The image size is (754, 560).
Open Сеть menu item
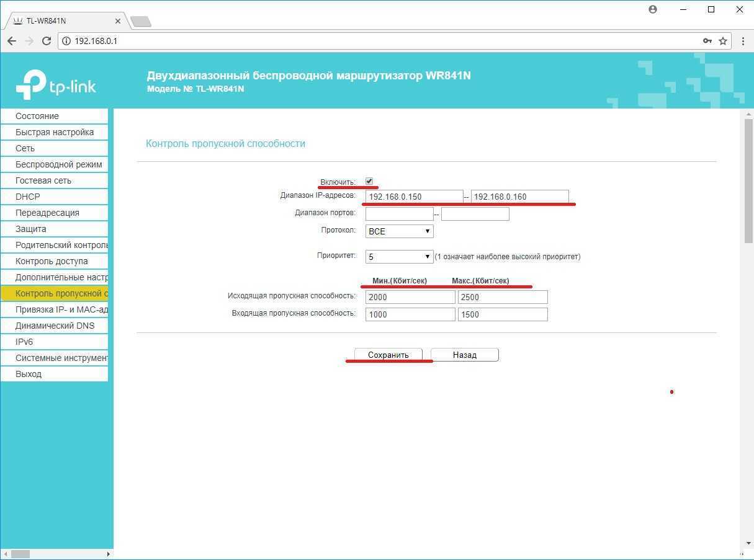coord(55,148)
